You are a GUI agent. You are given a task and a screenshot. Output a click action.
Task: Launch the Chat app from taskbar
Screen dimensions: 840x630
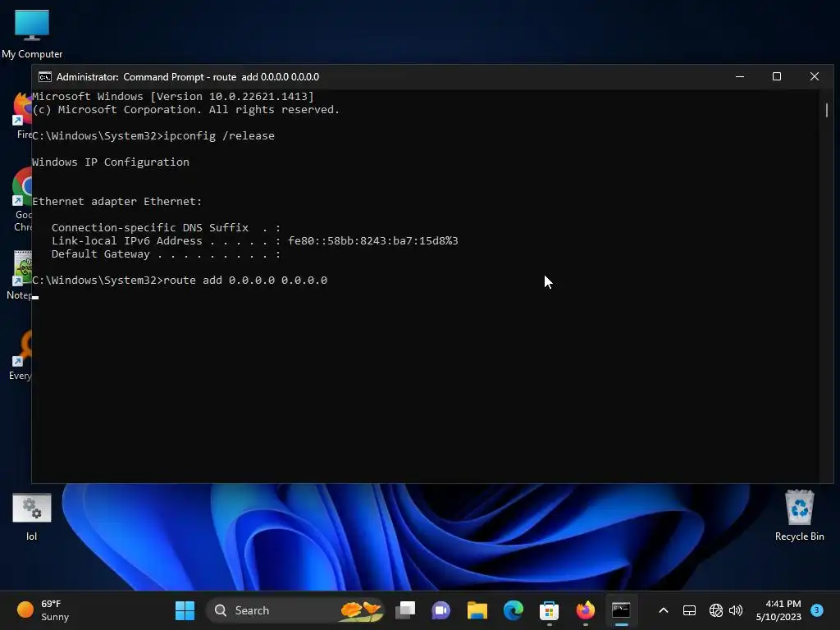click(x=441, y=610)
